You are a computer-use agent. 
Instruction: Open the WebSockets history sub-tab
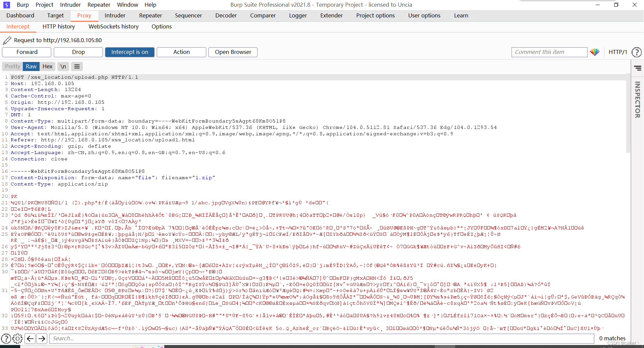(113, 26)
